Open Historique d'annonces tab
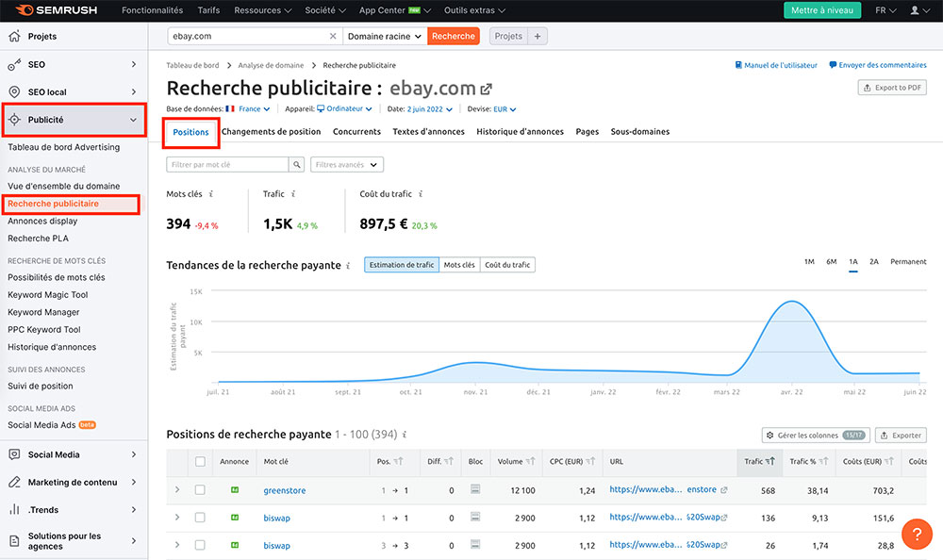This screenshot has width=943, height=560. pyautogui.click(x=521, y=132)
